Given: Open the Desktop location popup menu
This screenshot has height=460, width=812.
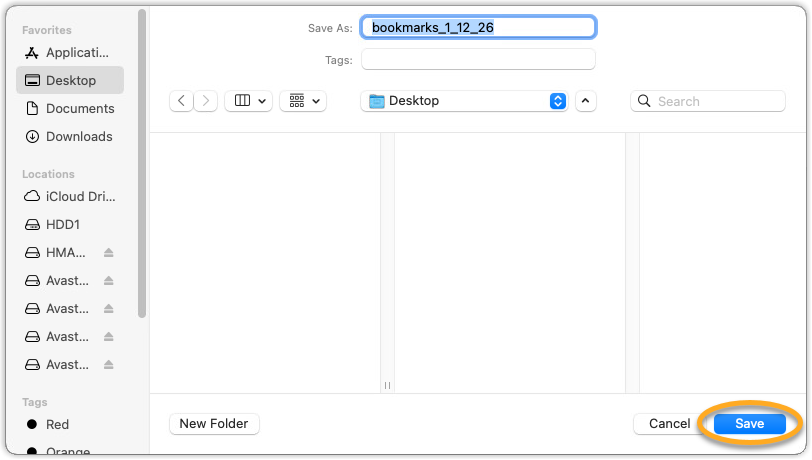Looking at the screenshot, I should coord(464,101).
